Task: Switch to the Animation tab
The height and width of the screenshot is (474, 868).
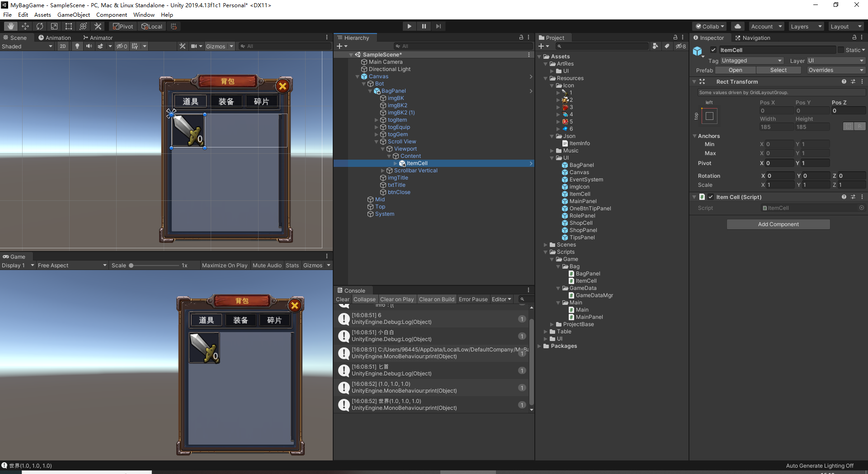Action: point(55,38)
